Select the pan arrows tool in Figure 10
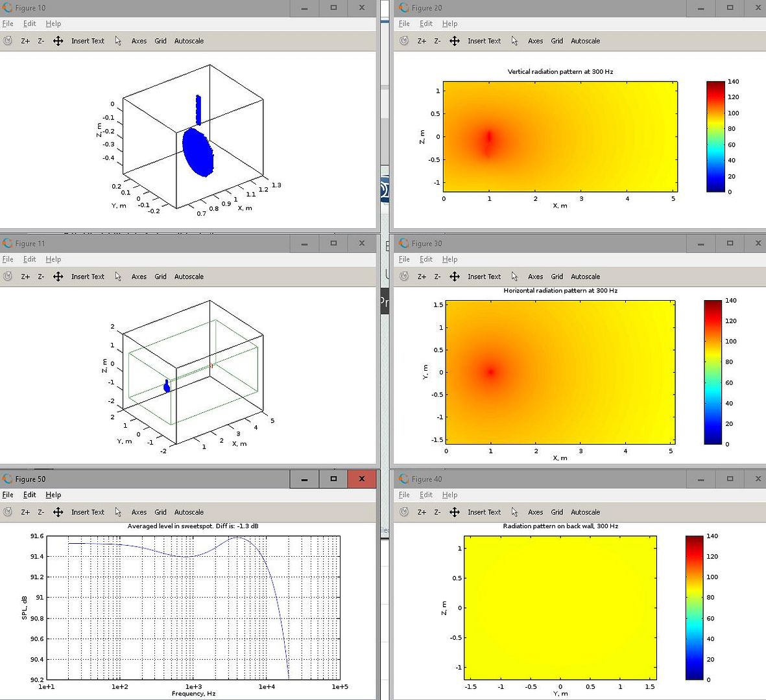The height and width of the screenshot is (700, 766). point(58,41)
